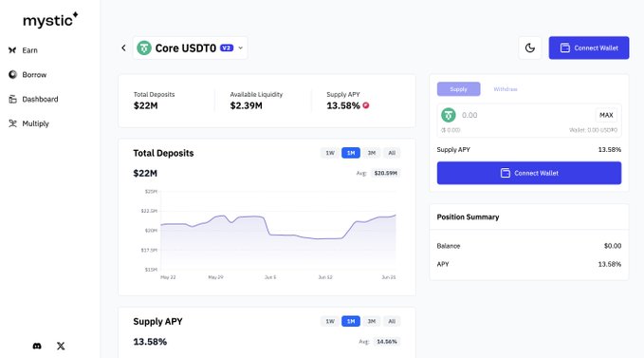
Task: Click the top Connect Wallet button
Action: tap(589, 48)
